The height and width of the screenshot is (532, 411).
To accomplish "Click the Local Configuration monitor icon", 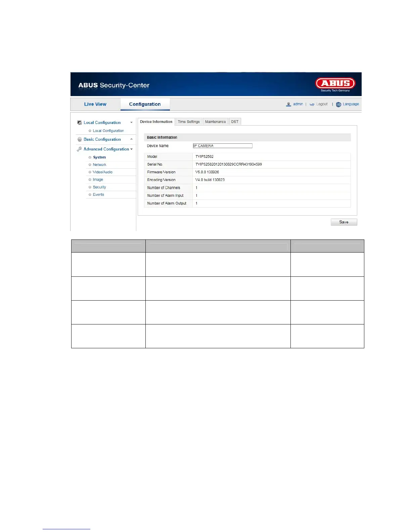I will pyautogui.click(x=80, y=123).
